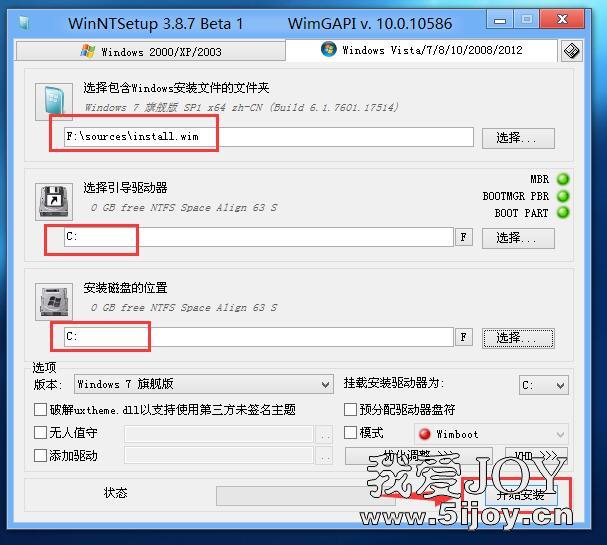Click the boot drive C: field
This screenshot has height=545, width=607.
pos(259,237)
